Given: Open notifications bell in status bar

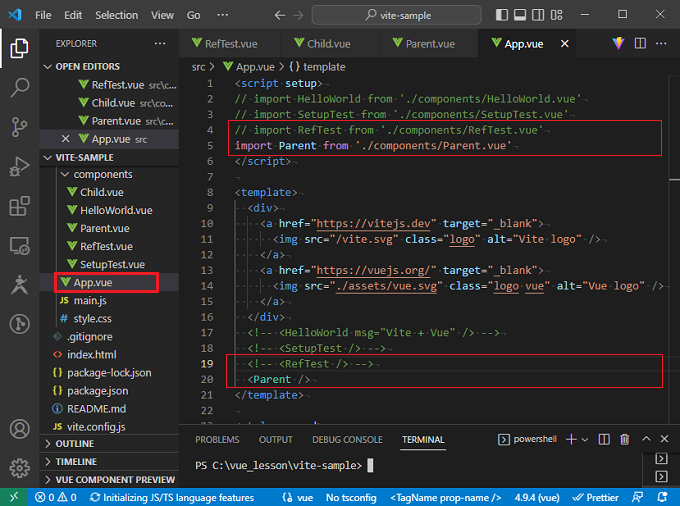Looking at the screenshot, I should [x=662, y=497].
